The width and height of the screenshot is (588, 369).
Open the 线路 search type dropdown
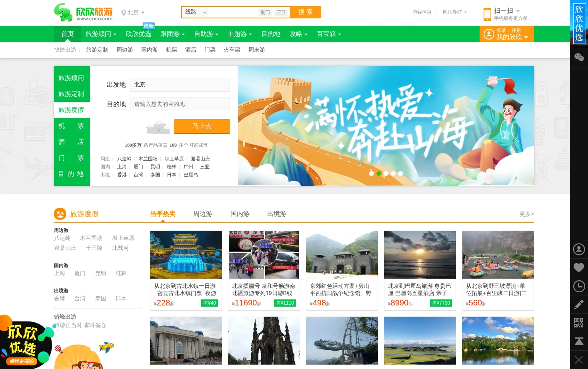[195, 12]
